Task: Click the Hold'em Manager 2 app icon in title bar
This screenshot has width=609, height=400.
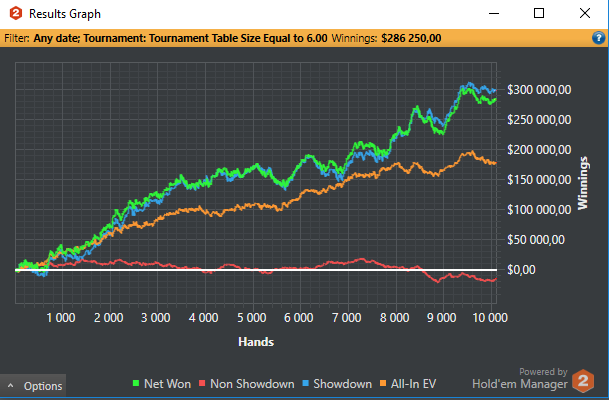Action: pos(16,13)
